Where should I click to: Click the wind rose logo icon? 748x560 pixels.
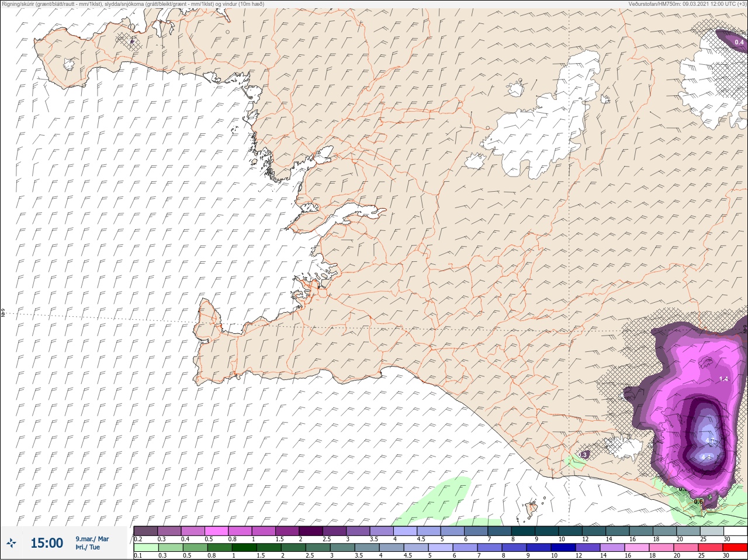pos(11,543)
